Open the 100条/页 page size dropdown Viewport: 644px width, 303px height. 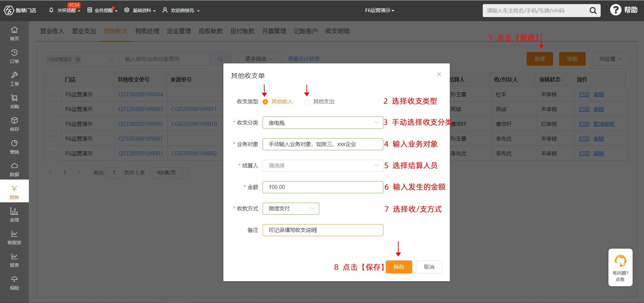point(169,173)
